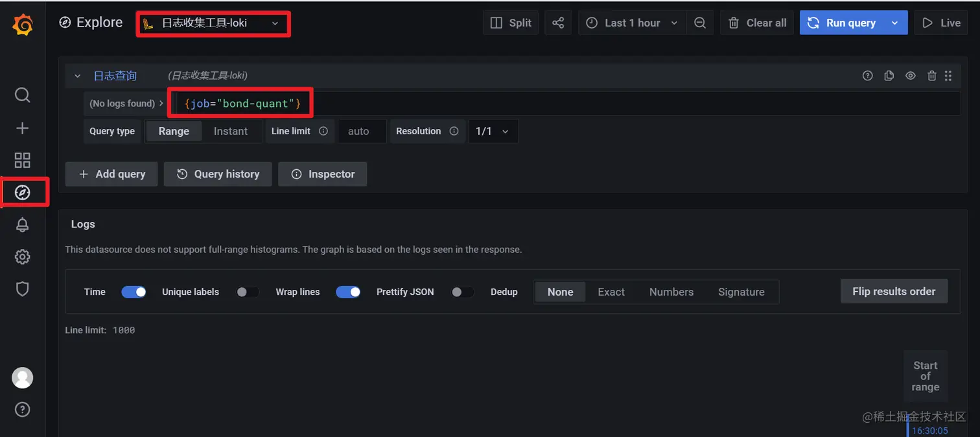Screen dimensions: 980x437
Task: Open query help icon in query row
Action: [x=868, y=76]
